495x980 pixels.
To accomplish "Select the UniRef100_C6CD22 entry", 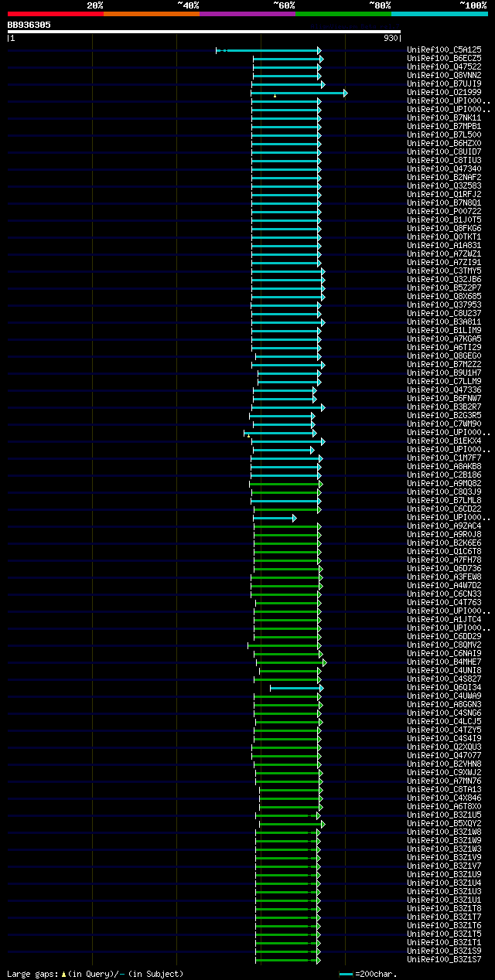I will [444, 509].
